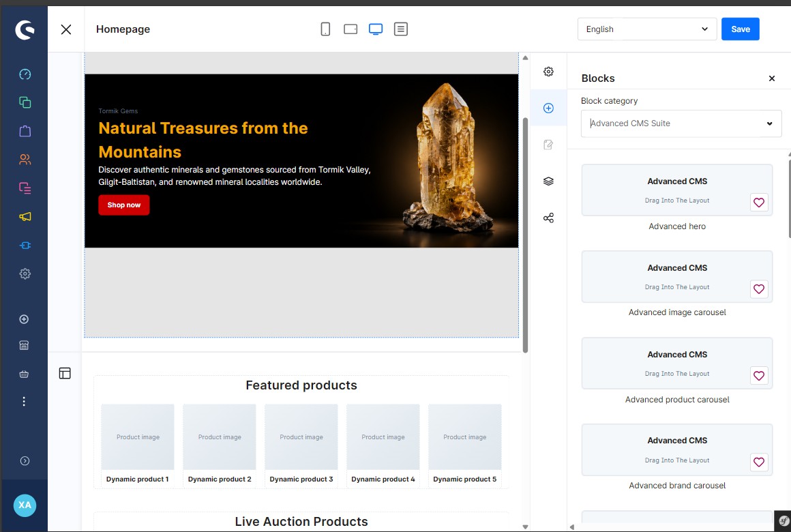The height and width of the screenshot is (532, 791).
Task: Open the Extensions plug icon
Action: click(x=25, y=246)
